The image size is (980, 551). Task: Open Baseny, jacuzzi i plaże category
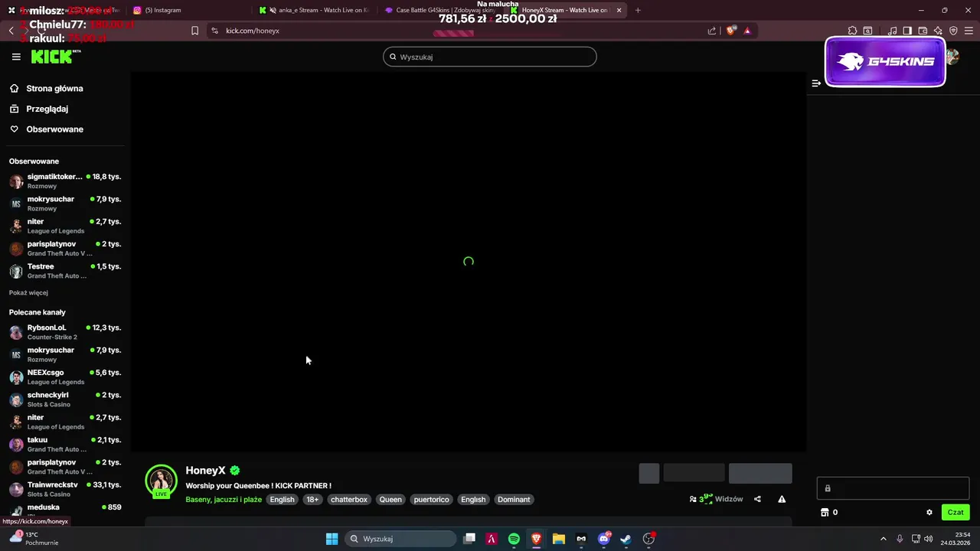pyautogui.click(x=224, y=500)
